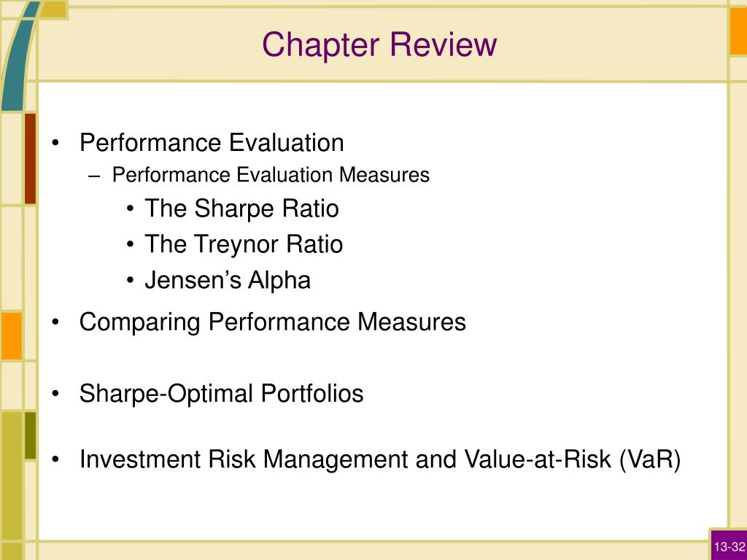The height and width of the screenshot is (560, 747).
Task: Click the 13-32 slide number box
Action: [x=729, y=545]
